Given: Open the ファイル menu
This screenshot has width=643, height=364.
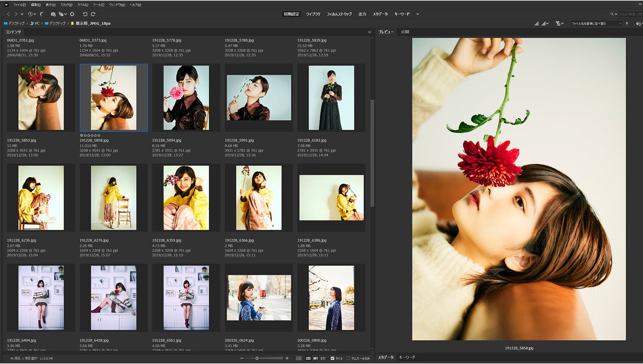Looking at the screenshot, I should [20, 5].
